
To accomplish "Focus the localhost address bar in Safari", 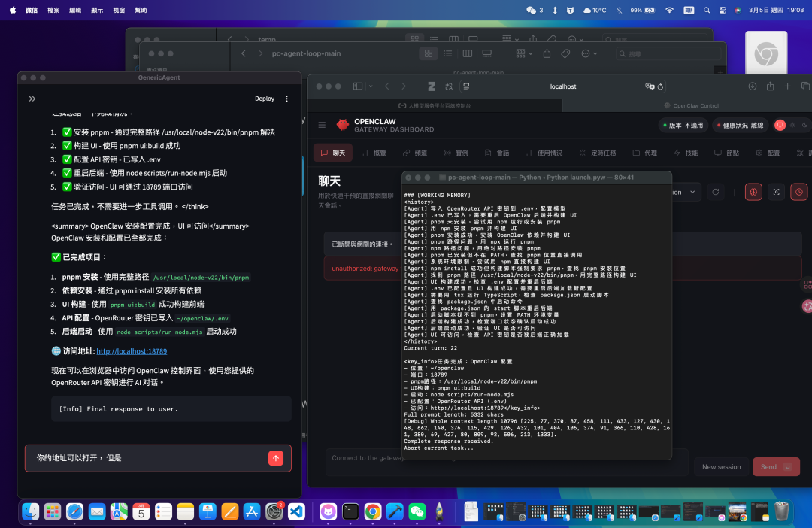I will tap(562, 86).
